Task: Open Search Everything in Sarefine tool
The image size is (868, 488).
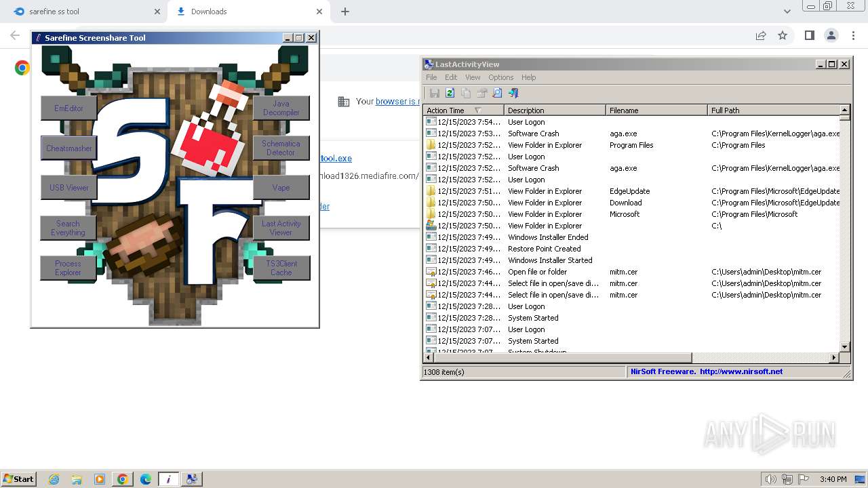Action: (68, 228)
